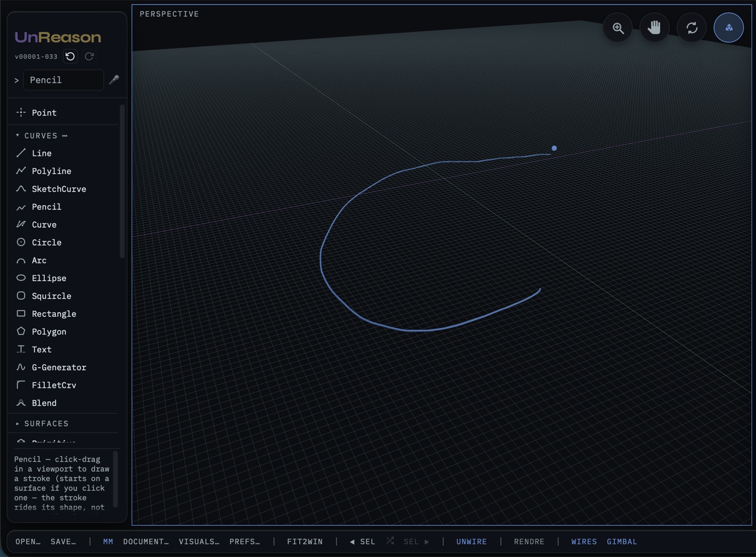Activate the viewport pan hand button
The width and height of the screenshot is (756, 557).
[655, 28]
